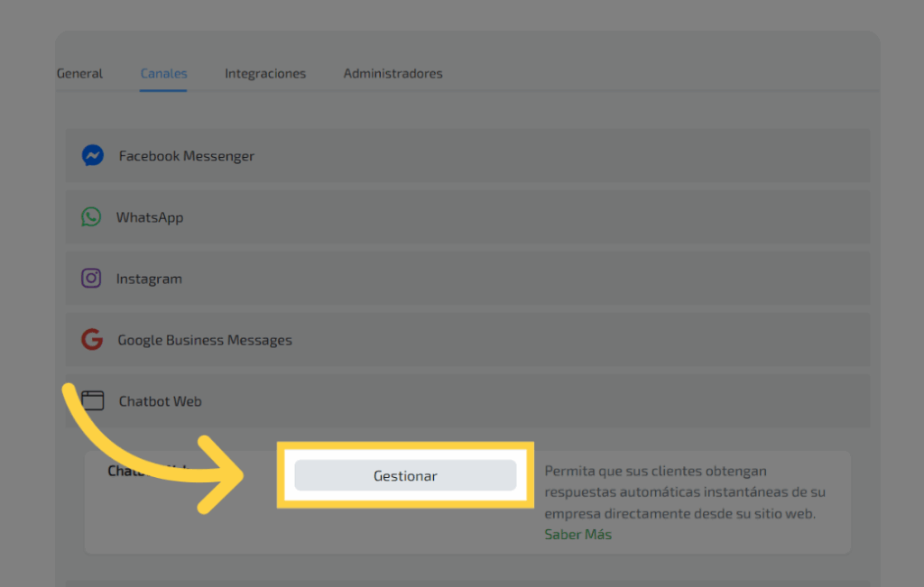
Task: Click the Facebook Messenger logo icon
Action: point(92,156)
